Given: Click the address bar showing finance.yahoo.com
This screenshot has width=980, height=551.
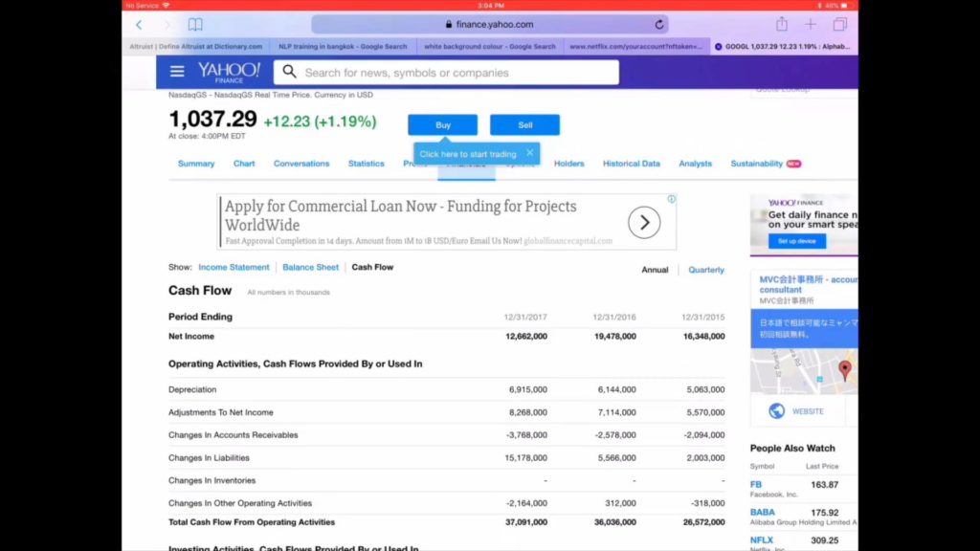Looking at the screenshot, I should click(x=490, y=24).
